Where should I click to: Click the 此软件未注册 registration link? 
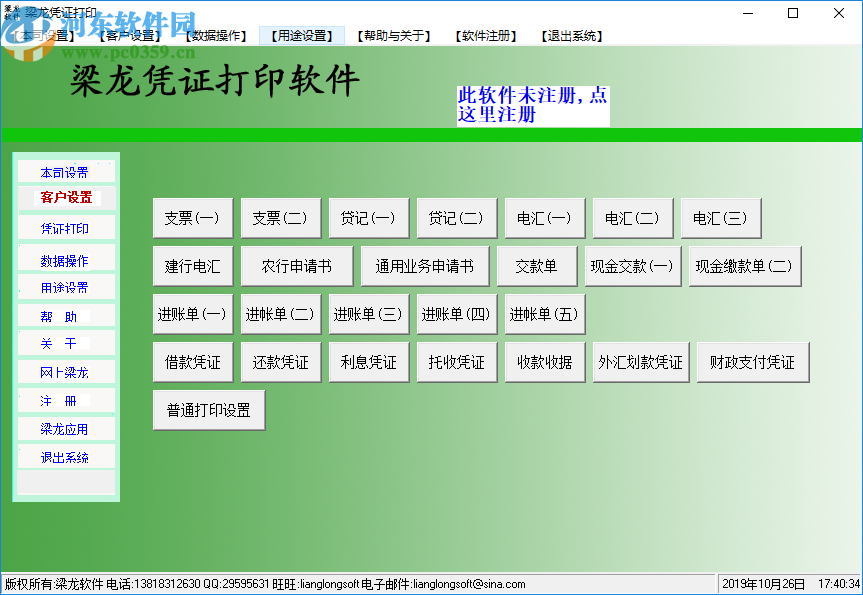(532, 103)
